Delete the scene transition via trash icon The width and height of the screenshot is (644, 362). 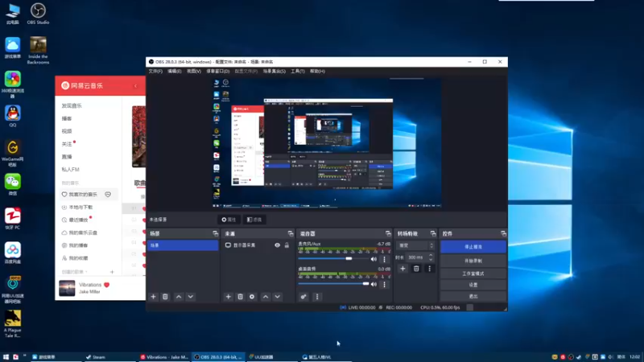(416, 269)
